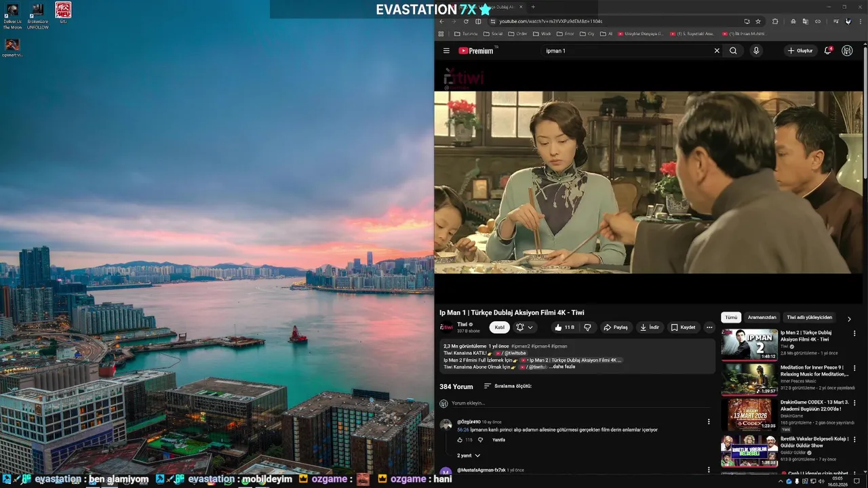Show more filter chips with right arrow
This screenshot has height=488, width=868.
click(849, 319)
